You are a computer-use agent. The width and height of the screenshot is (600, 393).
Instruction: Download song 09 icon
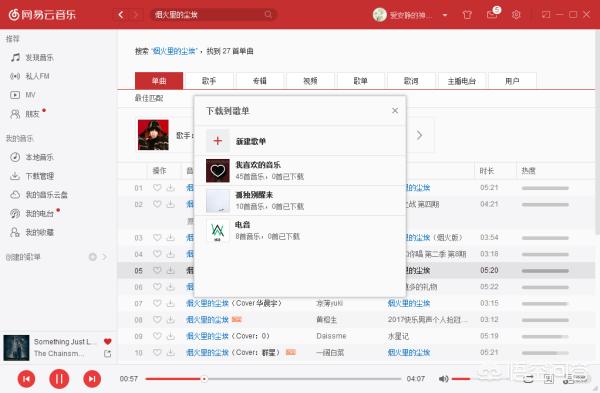click(x=171, y=336)
